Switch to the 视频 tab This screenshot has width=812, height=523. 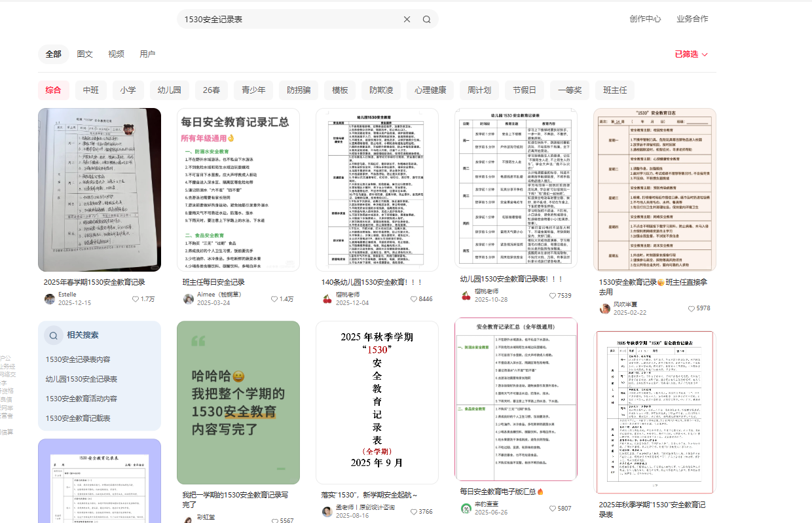tap(117, 54)
